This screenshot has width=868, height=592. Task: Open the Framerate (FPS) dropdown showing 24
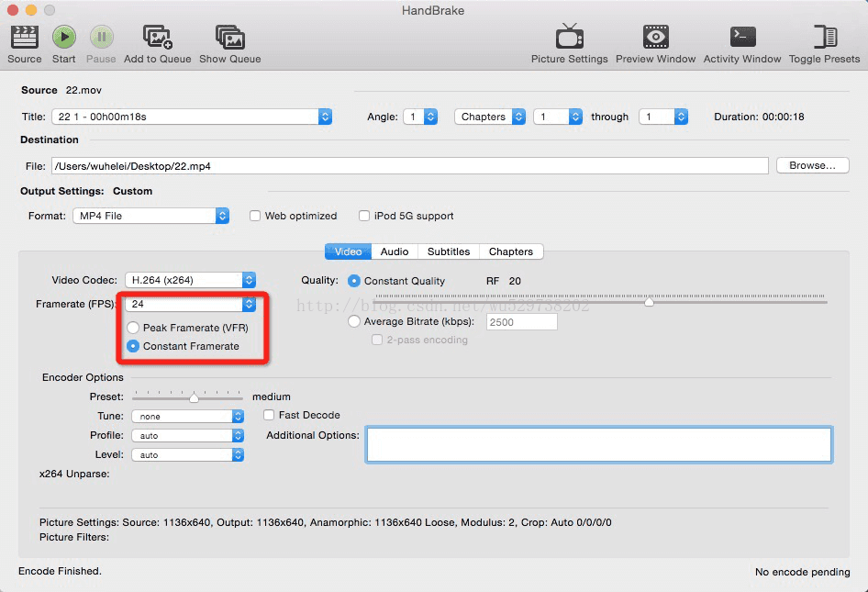click(x=191, y=304)
